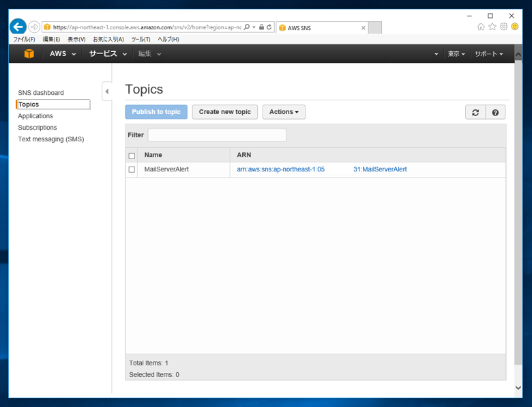The image size is (532, 407).
Task: Open Applications in the sidebar
Action: tap(35, 116)
